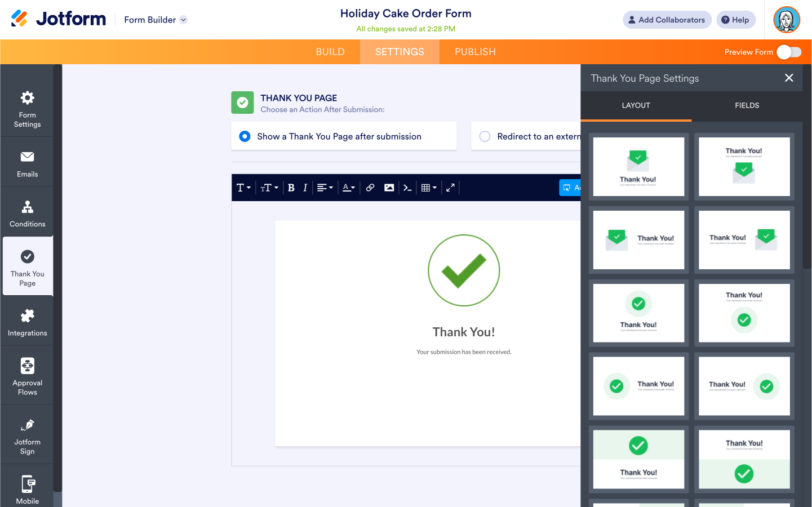Image resolution: width=812 pixels, height=507 pixels.
Task: Open Form Settings in the sidebar
Action: click(x=27, y=109)
